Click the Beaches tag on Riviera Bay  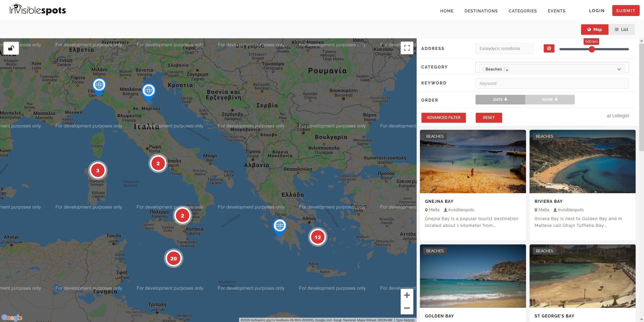[544, 136]
